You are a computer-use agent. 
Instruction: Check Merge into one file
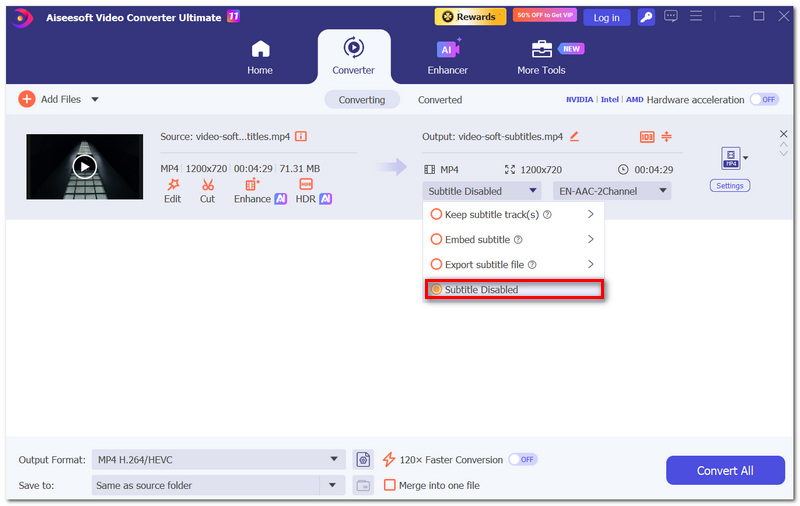390,485
